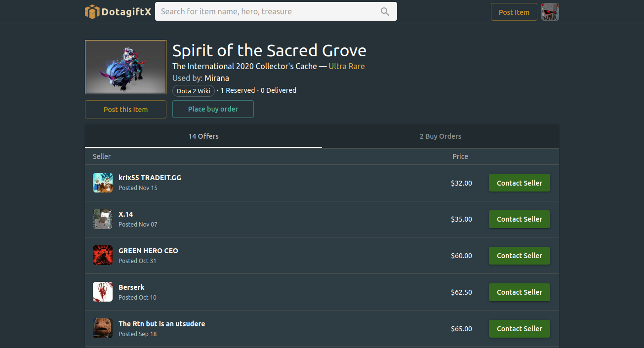Open GREEN HERO CEO seller name link

pyautogui.click(x=148, y=251)
